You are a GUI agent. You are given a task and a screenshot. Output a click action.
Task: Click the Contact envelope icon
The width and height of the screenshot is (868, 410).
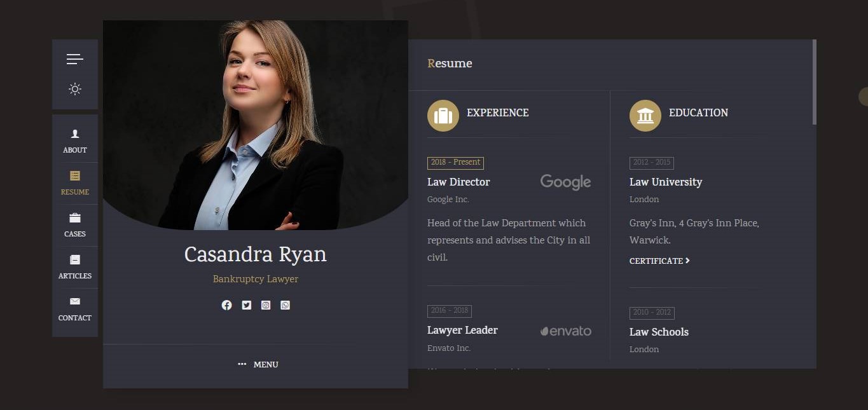[x=75, y=308]
